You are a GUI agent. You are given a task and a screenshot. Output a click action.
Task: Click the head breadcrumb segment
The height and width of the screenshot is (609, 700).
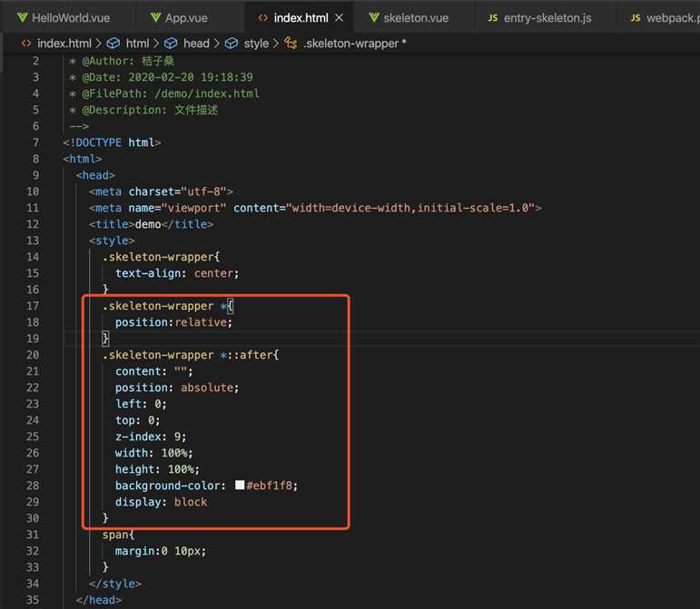(196, 44)
